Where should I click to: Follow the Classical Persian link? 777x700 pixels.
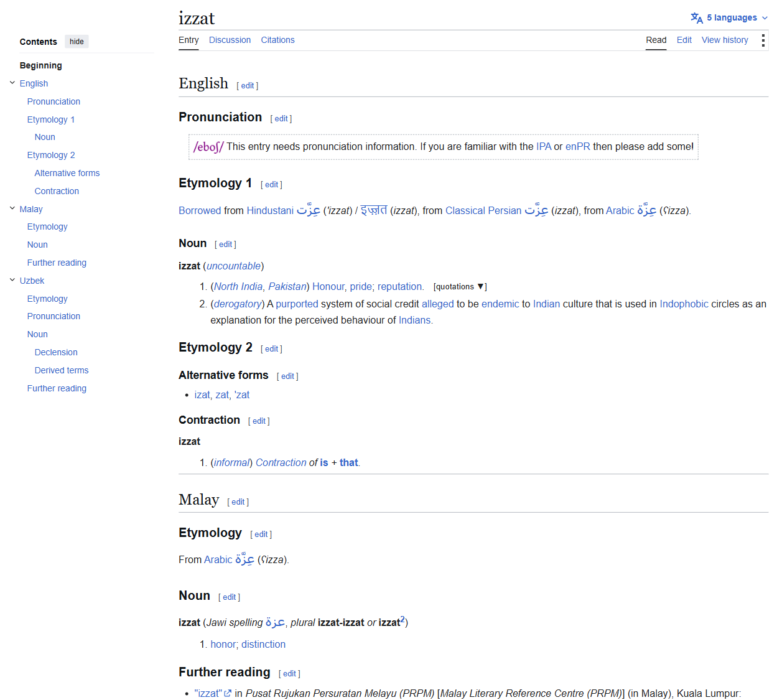click(483, 210)
